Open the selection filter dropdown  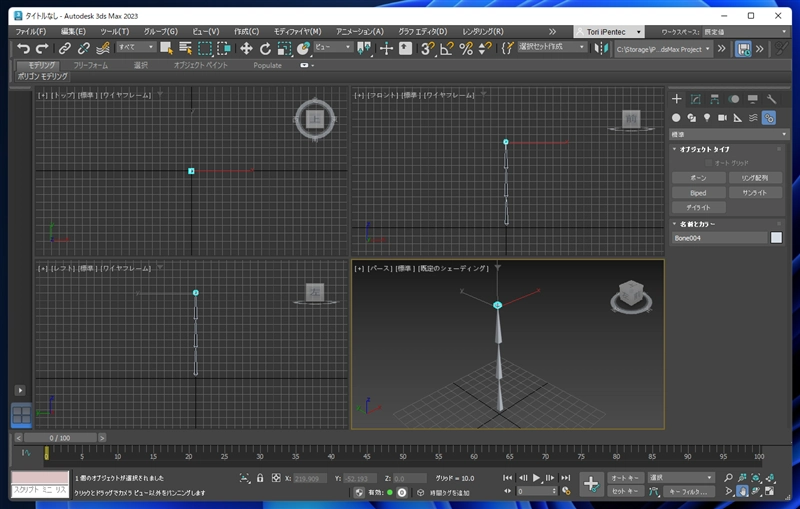click(x=135, y=47)
